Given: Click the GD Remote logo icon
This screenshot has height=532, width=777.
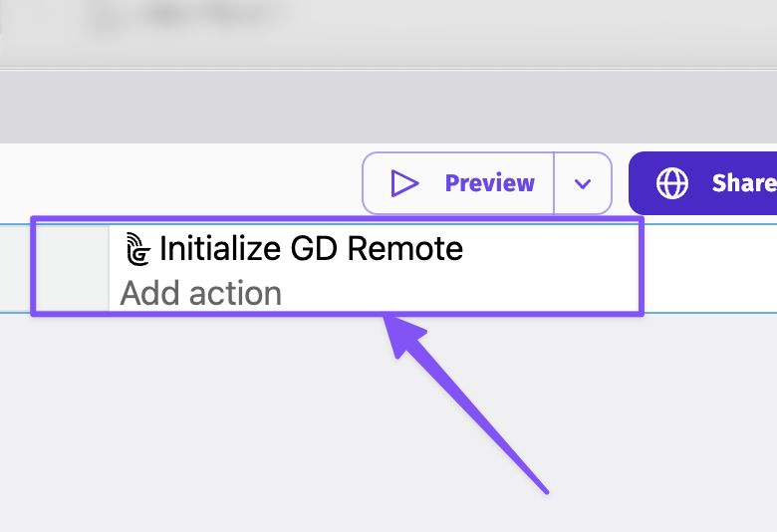Looking at the screenshot, I should point(137,248).
